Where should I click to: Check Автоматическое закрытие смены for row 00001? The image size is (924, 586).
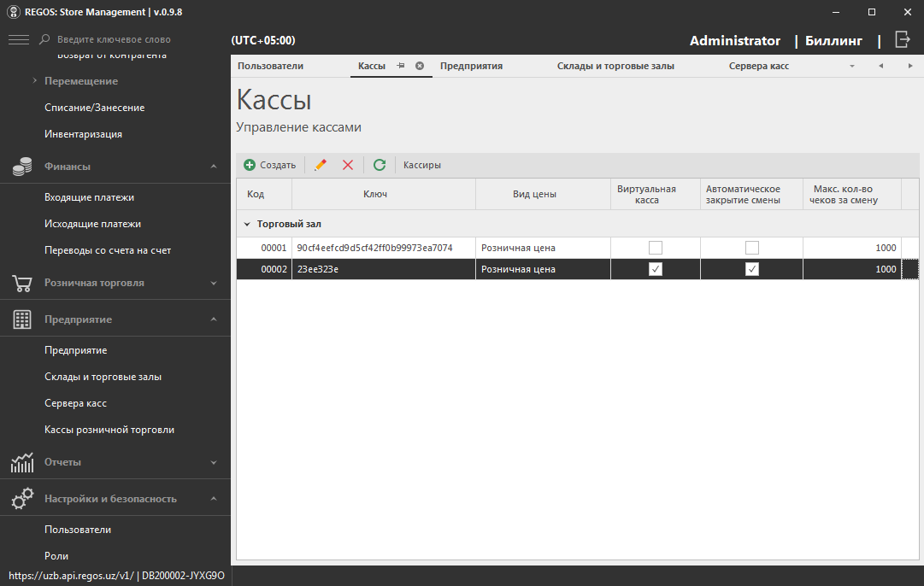coord(752,248)
